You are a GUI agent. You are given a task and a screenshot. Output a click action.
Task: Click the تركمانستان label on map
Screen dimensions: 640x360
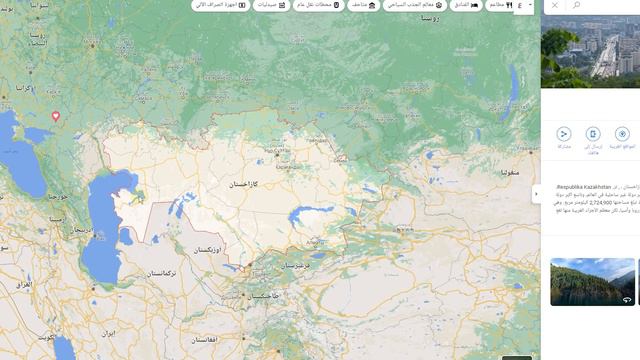(x=162, y=273)
